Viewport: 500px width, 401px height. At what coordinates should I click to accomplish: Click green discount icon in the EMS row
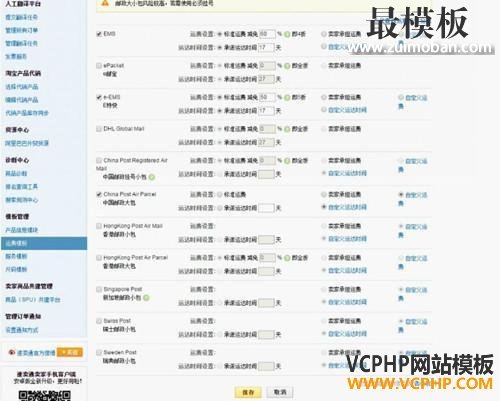point(287,34)
